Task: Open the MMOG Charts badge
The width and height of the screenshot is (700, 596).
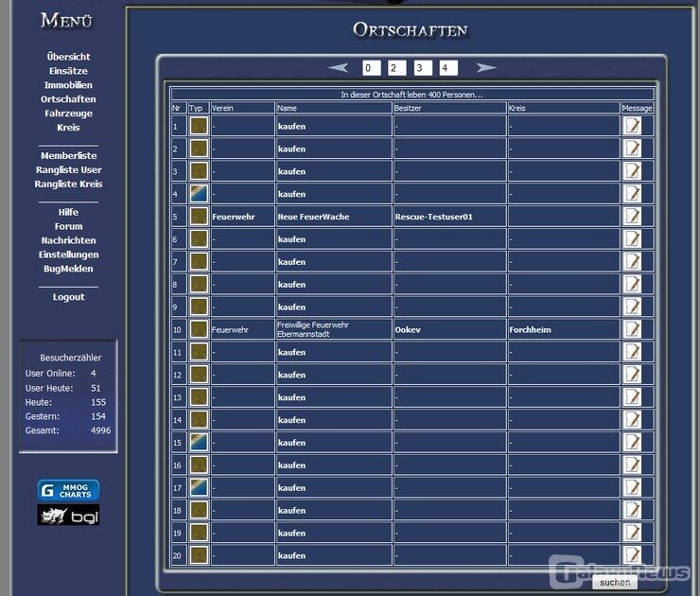Action: click(68, 490)
